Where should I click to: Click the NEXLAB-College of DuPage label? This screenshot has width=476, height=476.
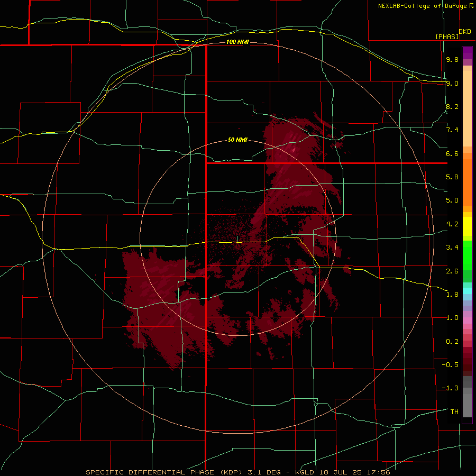click(x=423, y=6)
